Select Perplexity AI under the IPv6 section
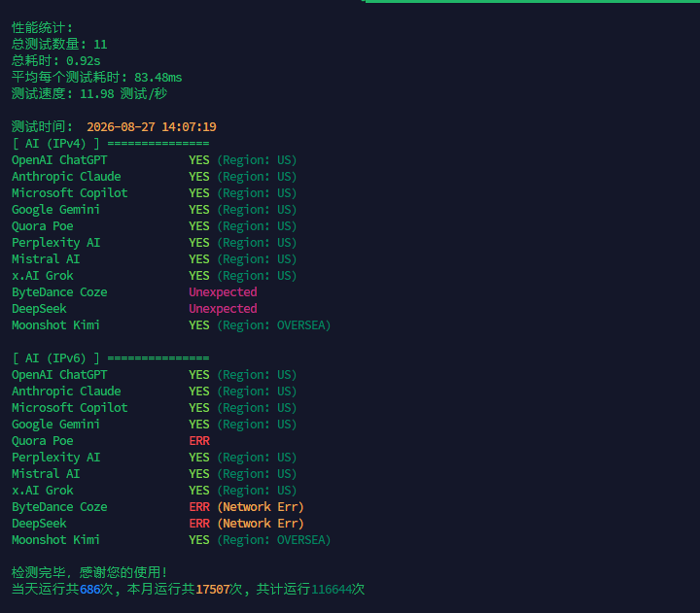This screenshot has height=613, width=700. tap(55, 457)
